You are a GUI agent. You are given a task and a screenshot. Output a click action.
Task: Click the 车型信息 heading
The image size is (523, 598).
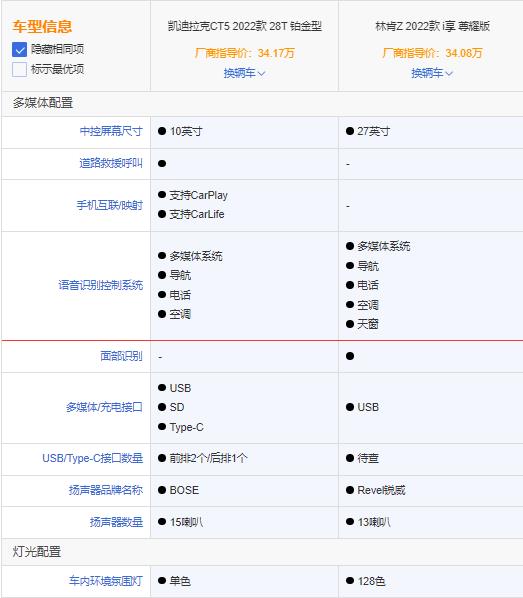pyautogui.click(x=42, y=26)
